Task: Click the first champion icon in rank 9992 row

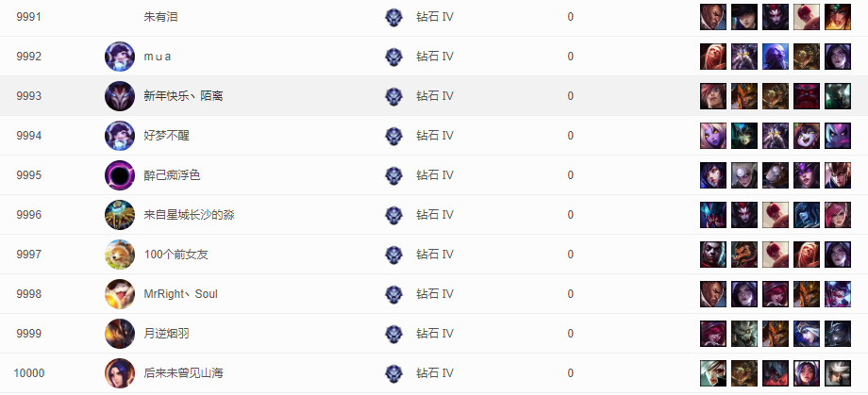Action: tap(713, 57)
